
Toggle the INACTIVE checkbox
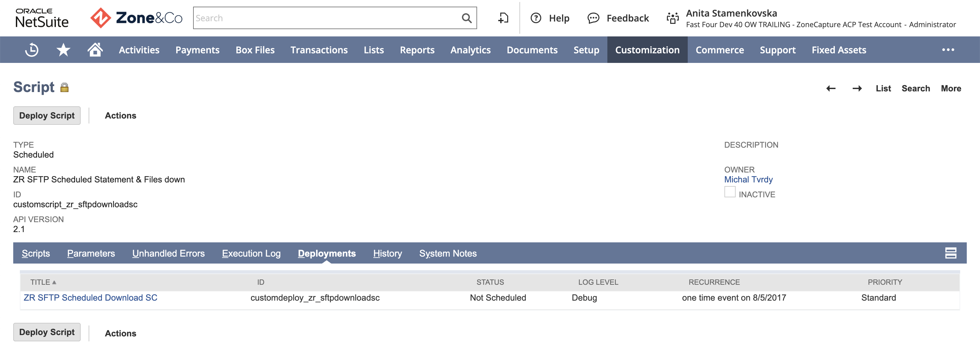point(730,192)
